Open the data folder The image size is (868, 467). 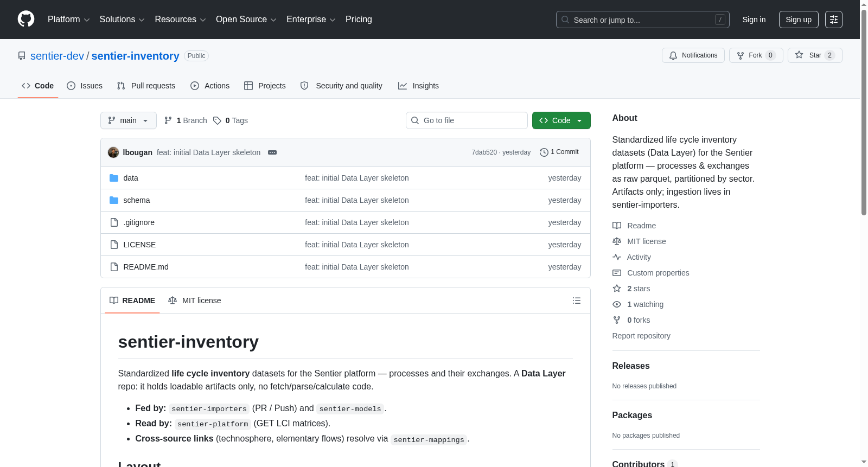click(x=131, y=178)
